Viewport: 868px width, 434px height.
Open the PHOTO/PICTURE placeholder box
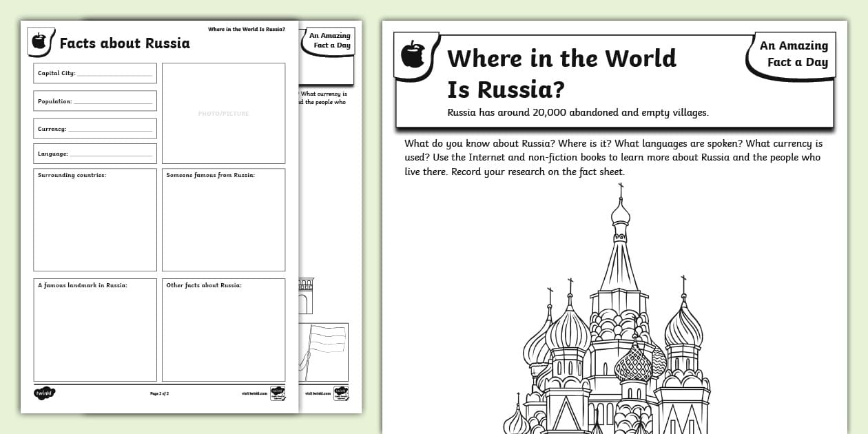tap(223, 112)
